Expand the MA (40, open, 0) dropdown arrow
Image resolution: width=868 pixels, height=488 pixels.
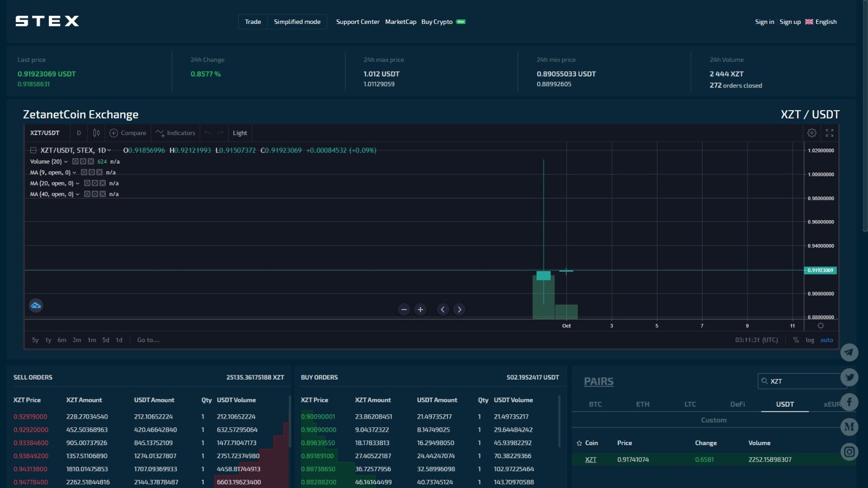coord(78,194)
